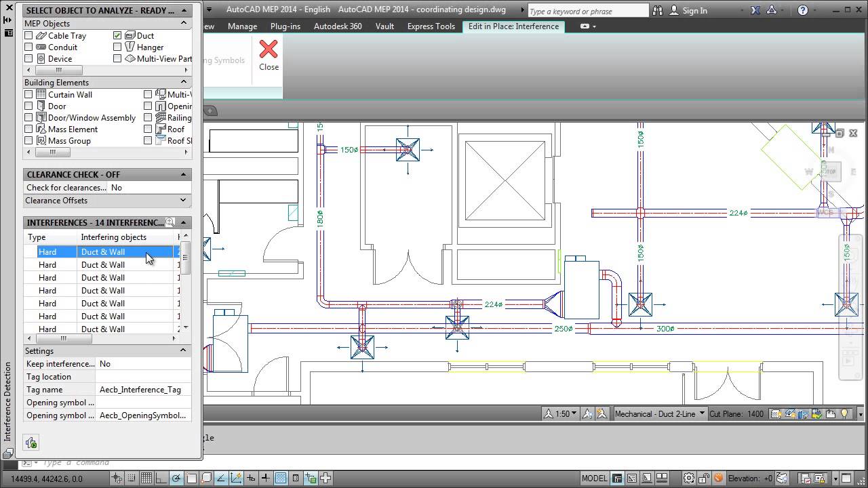Collapse the Settings group
Viewport: 868px width, 488px height.
click(183, 350)
